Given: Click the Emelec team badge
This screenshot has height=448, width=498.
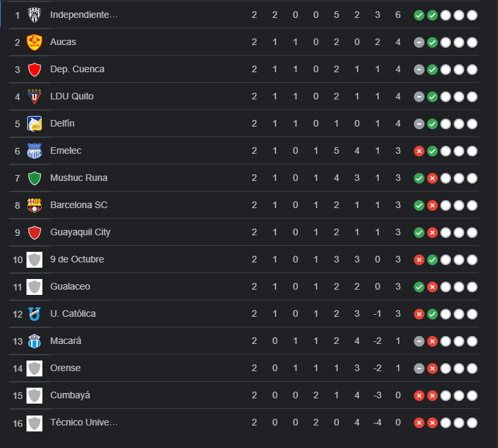Looking at the screenshot, I should point(34,150).
